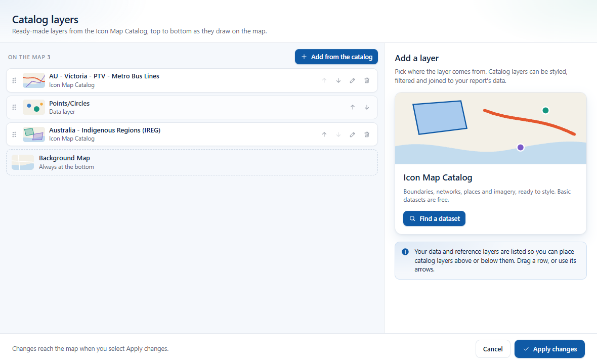Select the Metro Bus Lines layer thumbnail
The image size is (597, 364).
[x=34, y=80]
